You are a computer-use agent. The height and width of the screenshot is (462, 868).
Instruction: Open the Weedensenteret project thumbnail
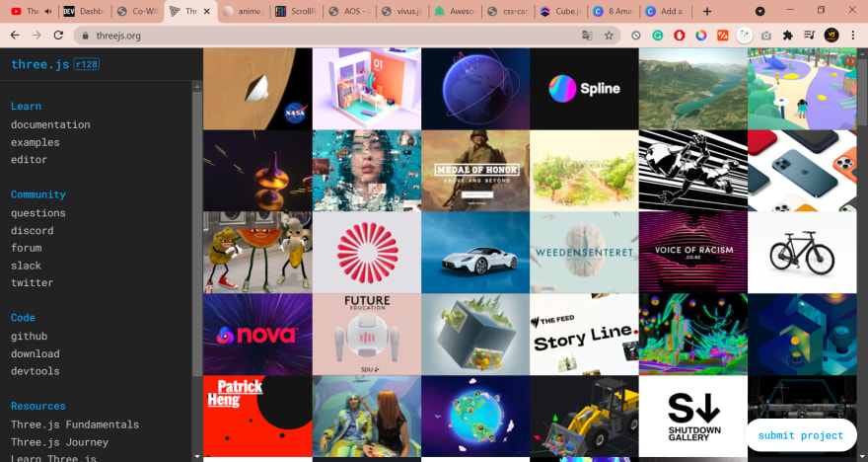584,252
